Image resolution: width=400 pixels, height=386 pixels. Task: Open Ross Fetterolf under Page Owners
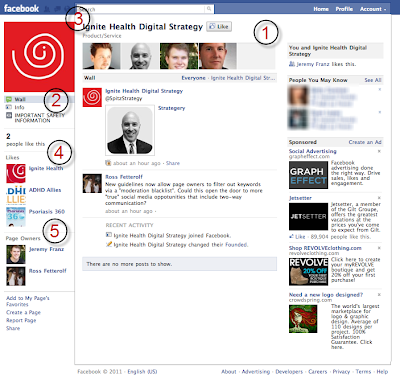(x=48, y=271)
